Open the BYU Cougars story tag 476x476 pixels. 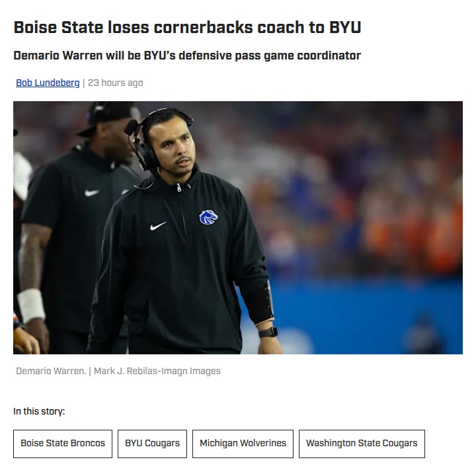[x=152, y=444]
